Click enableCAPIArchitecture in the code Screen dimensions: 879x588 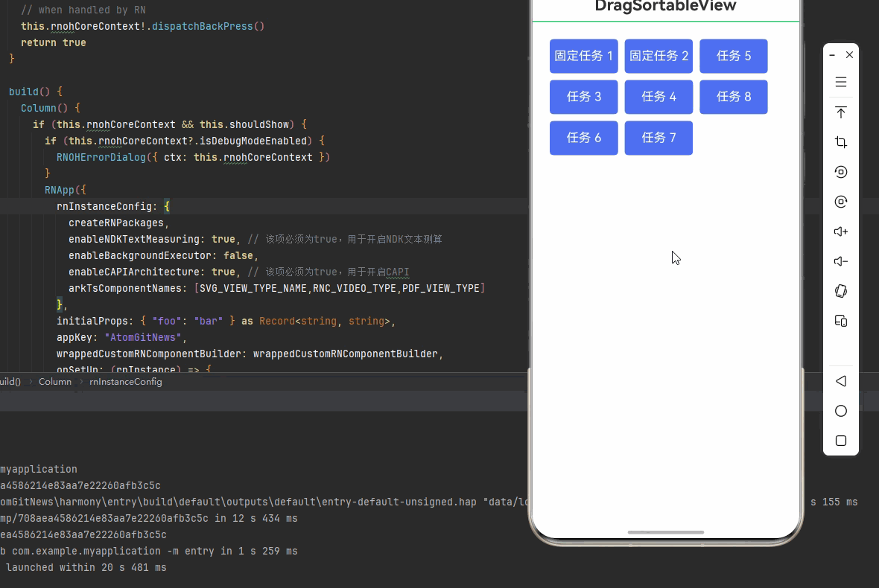point(134,272)
